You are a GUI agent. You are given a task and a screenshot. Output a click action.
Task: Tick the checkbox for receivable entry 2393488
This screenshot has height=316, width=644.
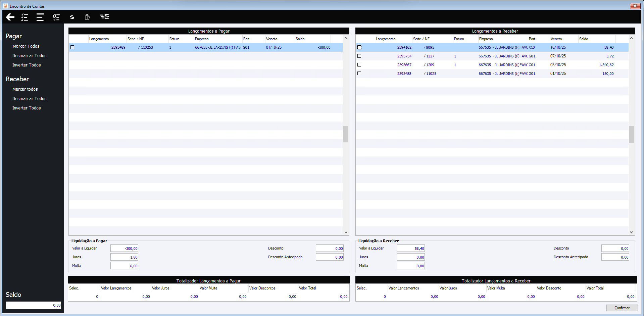click(359, 74)
